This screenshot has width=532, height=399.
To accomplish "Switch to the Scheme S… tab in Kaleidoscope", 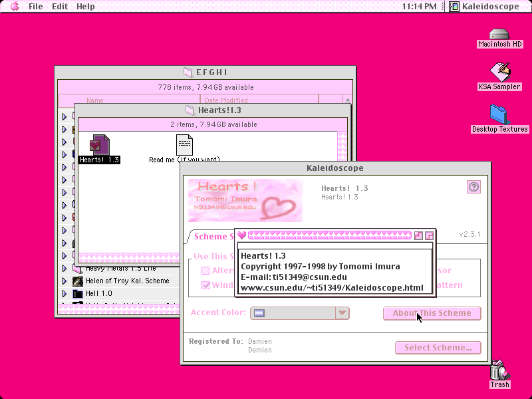I will (212, 237).
